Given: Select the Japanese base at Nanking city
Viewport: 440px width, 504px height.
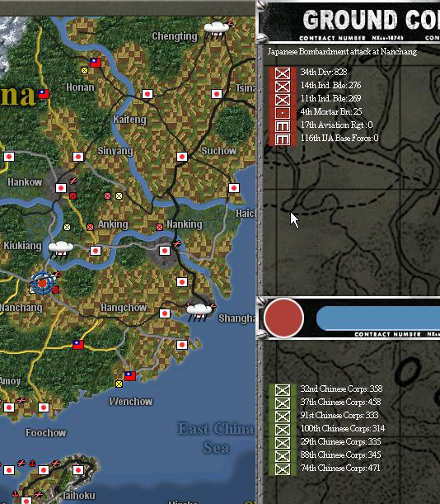Looking at the screenshot, I should 165,251.
